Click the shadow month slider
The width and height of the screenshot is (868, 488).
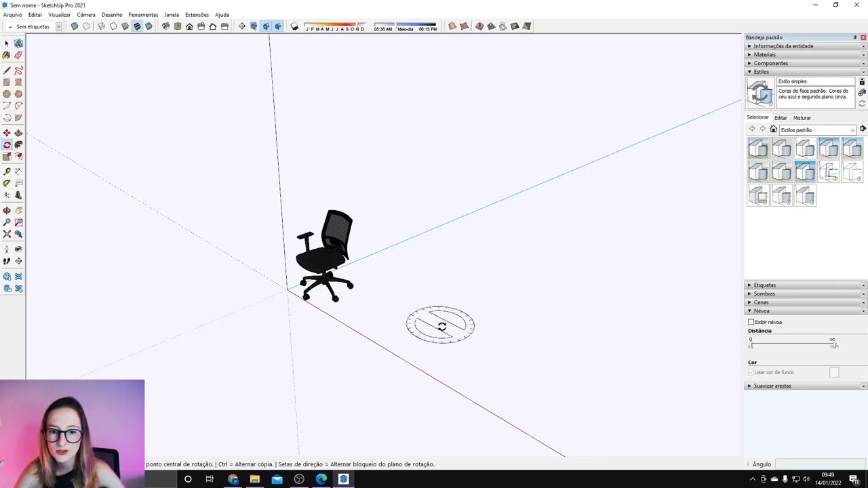coord(334,26)
